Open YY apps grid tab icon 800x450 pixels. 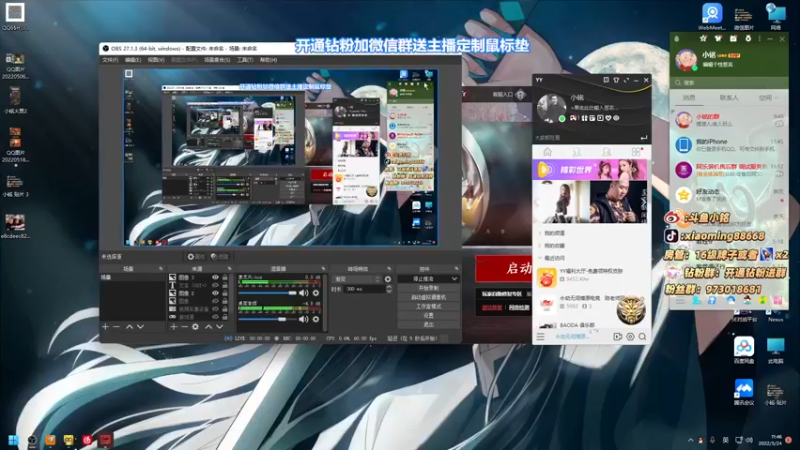636,152
